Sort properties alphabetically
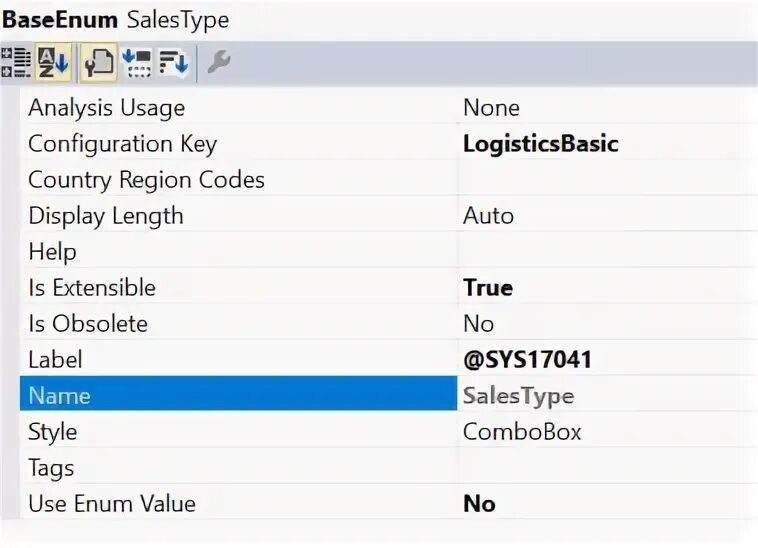Image resolution: width=758 pixels, height=548 pixels. click(52, 64)
